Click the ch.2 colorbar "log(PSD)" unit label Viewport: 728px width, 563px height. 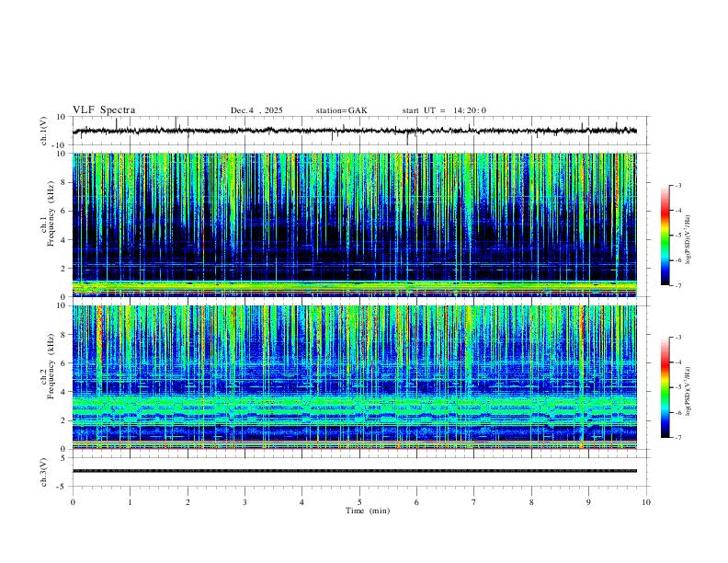coord(688,391)
